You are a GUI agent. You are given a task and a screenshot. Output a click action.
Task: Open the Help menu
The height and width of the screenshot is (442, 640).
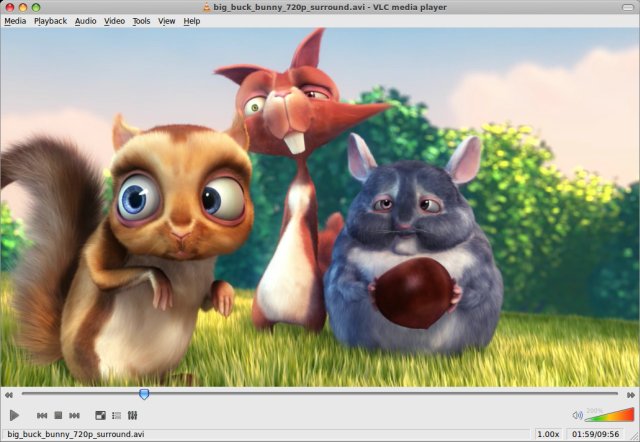(191, 21)
